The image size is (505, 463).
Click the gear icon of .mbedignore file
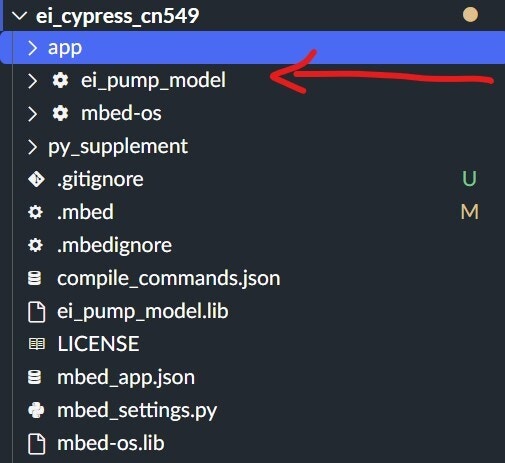35,245
